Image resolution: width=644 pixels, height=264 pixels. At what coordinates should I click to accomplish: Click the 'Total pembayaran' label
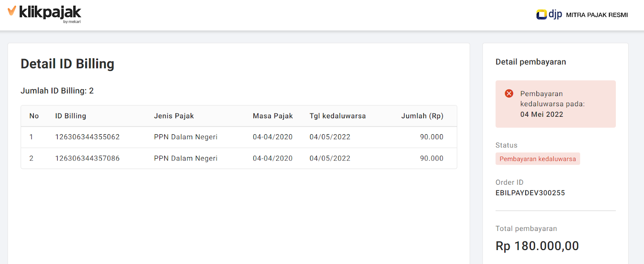click(x=526, y=229)
